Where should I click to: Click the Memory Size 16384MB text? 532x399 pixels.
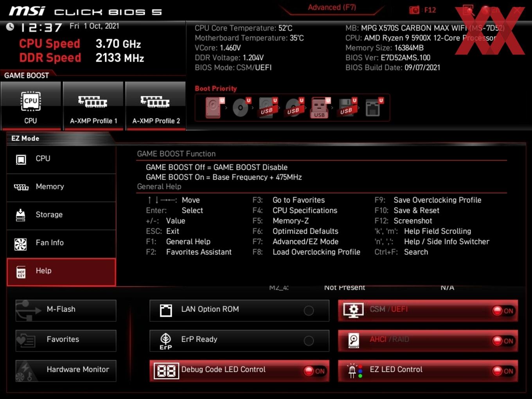pos(385,48)
